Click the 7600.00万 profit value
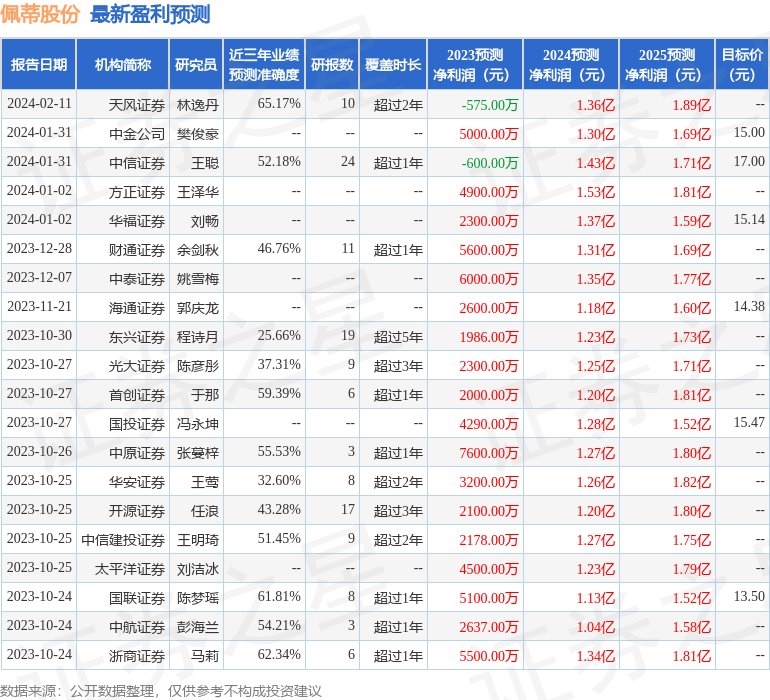Screen dimensions: 770x700 click(x=489, y=452)
